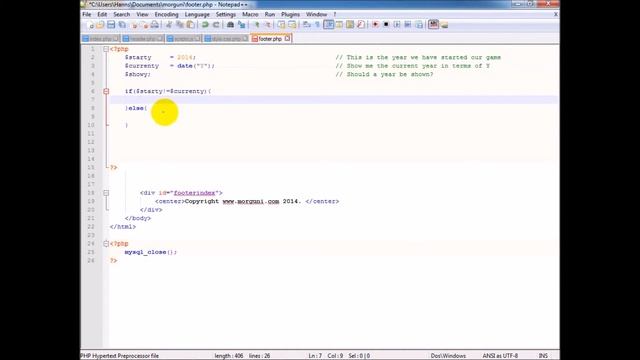Click the Document Map toolbar icon
640x360 pixels.
[x=350, y=25]
